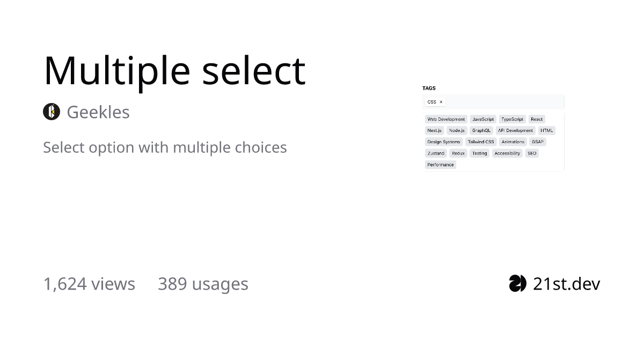Select the GSAP tag option
This screenshot has height=338, width=644.
(x=537, y=142)
